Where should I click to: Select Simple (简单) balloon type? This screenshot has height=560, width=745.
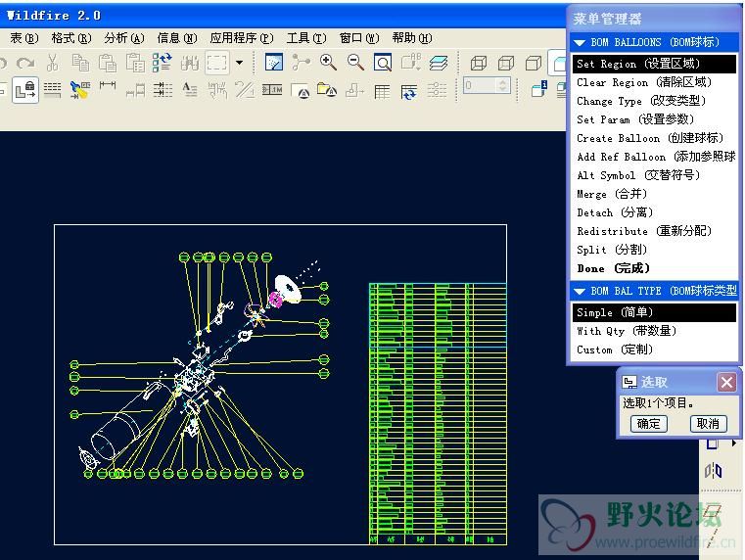click(x=654, y=312)
